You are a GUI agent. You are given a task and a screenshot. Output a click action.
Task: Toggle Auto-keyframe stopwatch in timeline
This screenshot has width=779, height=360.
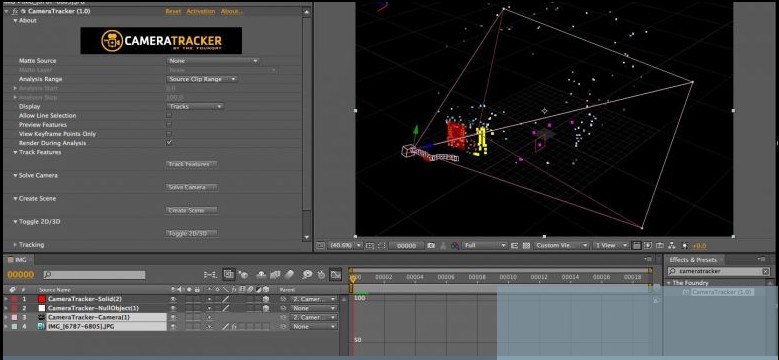click(321, 275)
